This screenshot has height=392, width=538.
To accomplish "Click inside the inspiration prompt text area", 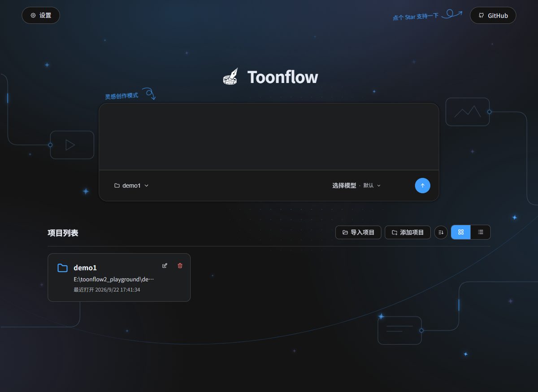I will click(x=269, y=137).
